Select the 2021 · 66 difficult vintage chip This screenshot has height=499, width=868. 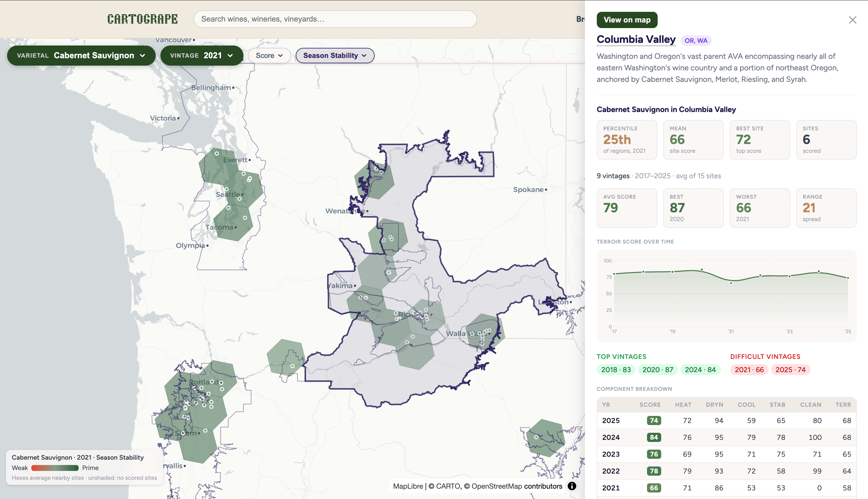[x=749, y=370]
